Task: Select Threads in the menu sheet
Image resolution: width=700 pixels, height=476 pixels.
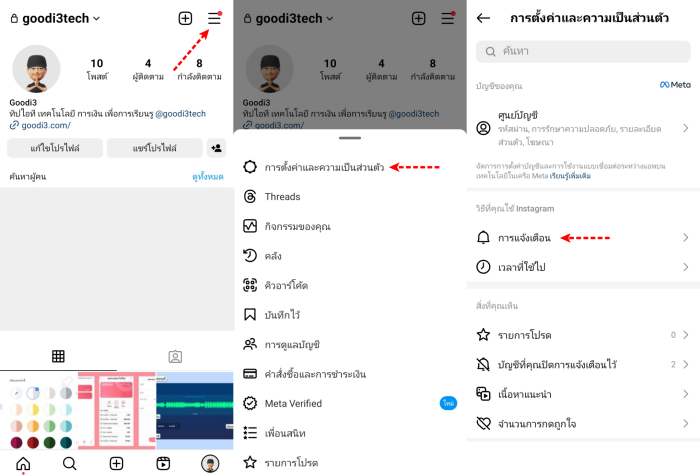Action: (x=350, y=196)
